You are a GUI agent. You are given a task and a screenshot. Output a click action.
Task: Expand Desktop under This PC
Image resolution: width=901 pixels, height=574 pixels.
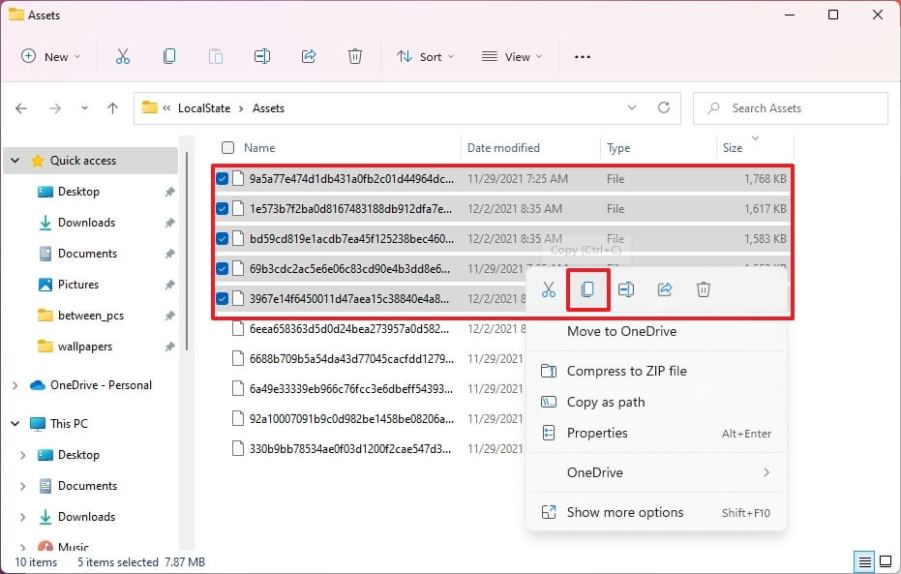23,455
